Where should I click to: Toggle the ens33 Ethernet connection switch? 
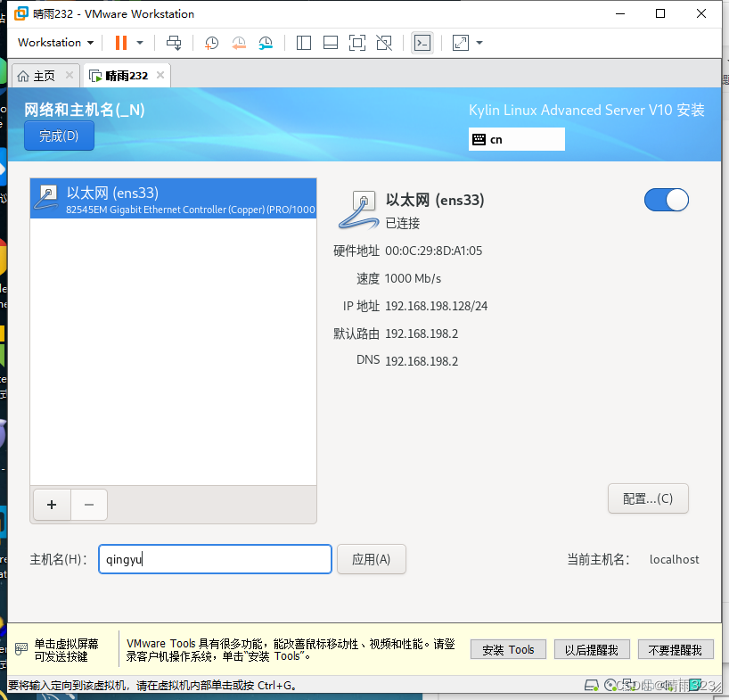(x=666, y=200)
